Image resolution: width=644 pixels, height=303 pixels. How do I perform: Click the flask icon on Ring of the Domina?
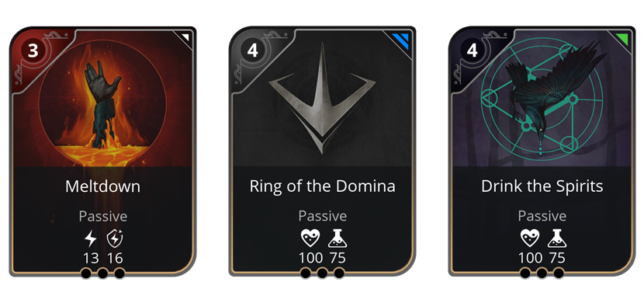click(x=338, y=239)
